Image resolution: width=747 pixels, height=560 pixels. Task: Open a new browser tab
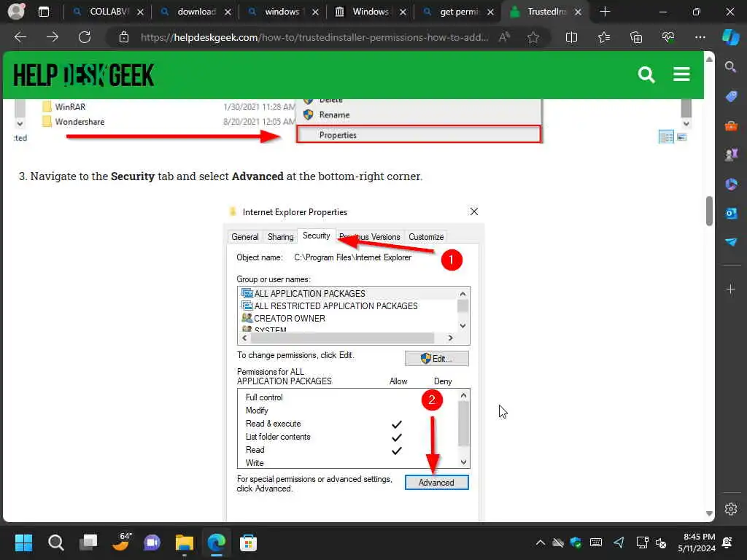[x=605, y=12]
